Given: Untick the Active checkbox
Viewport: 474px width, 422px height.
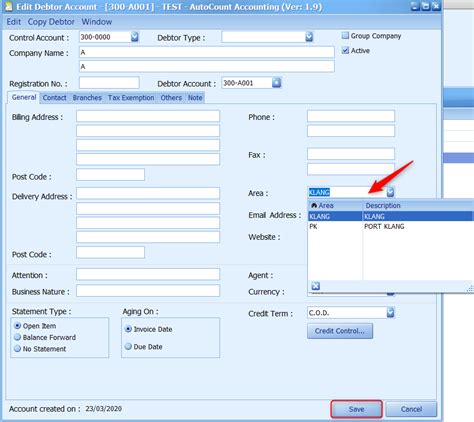Looking at the screenshot, I should coord(345,50).
